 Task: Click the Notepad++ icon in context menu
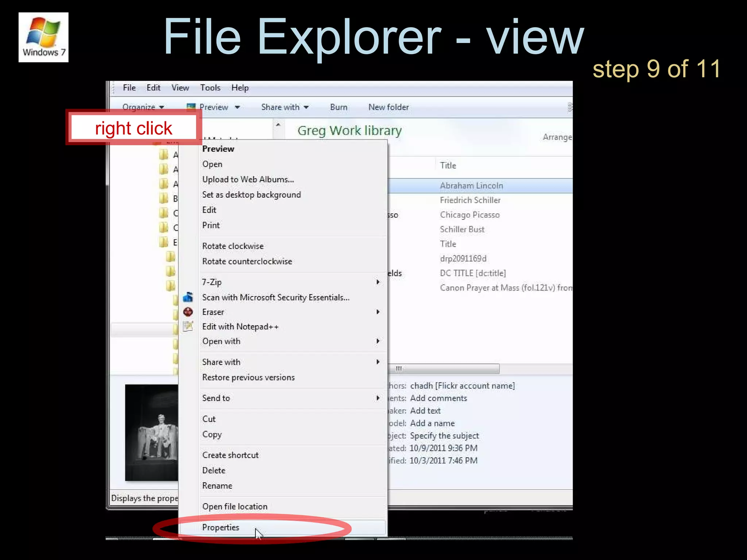click(188, 326)
